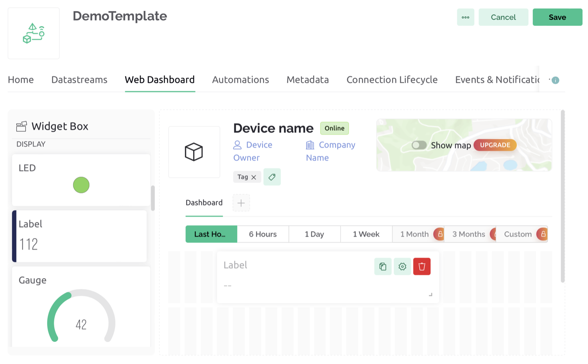The width and height of the screenshot is (588, 364).
Task: Select the LED widget card
Action: point(81,180)
